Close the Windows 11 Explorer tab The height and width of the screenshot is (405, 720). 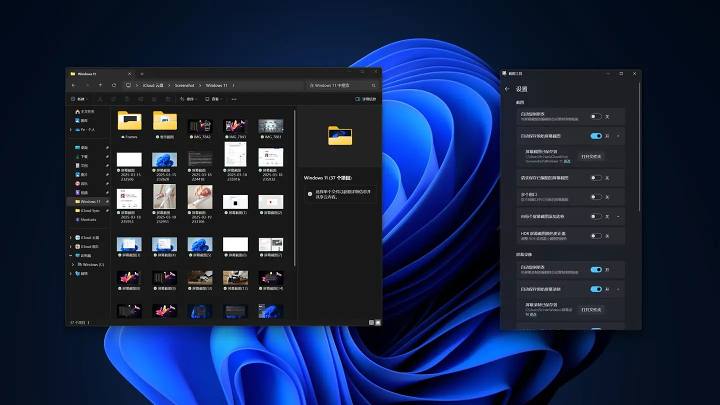[x=129, y=73]
